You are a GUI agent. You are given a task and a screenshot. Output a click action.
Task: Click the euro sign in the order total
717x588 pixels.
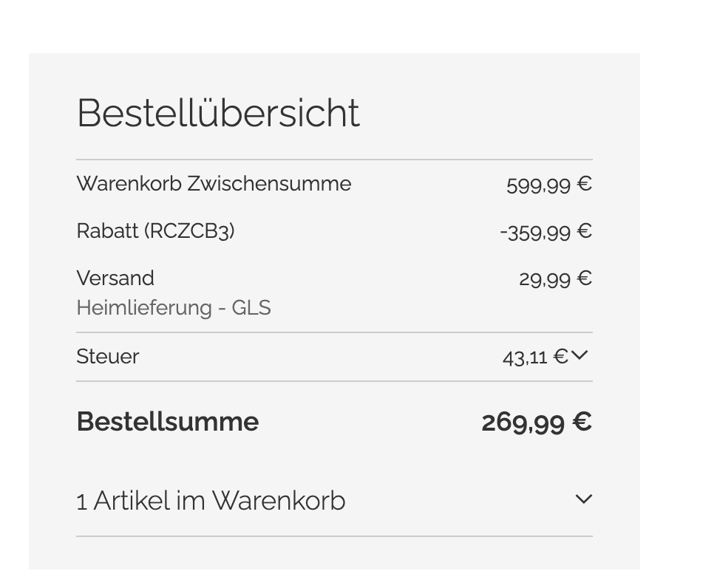pos(582,423)
